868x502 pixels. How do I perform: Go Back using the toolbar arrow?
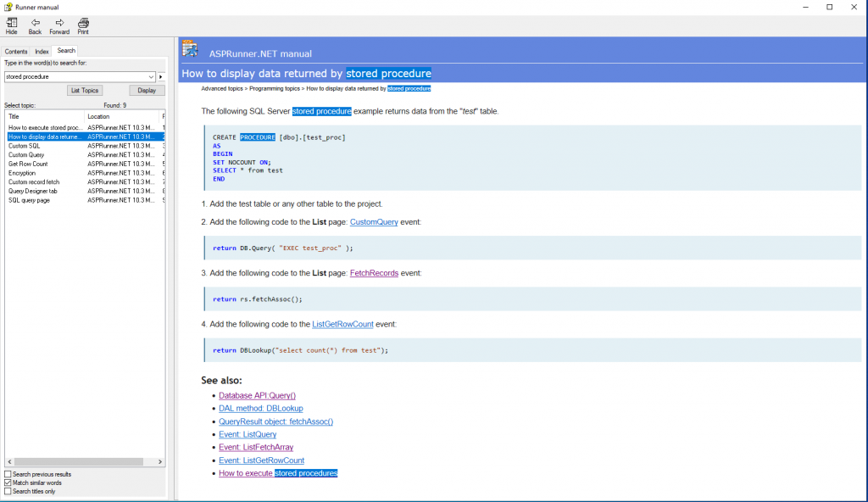coord(35,26)
